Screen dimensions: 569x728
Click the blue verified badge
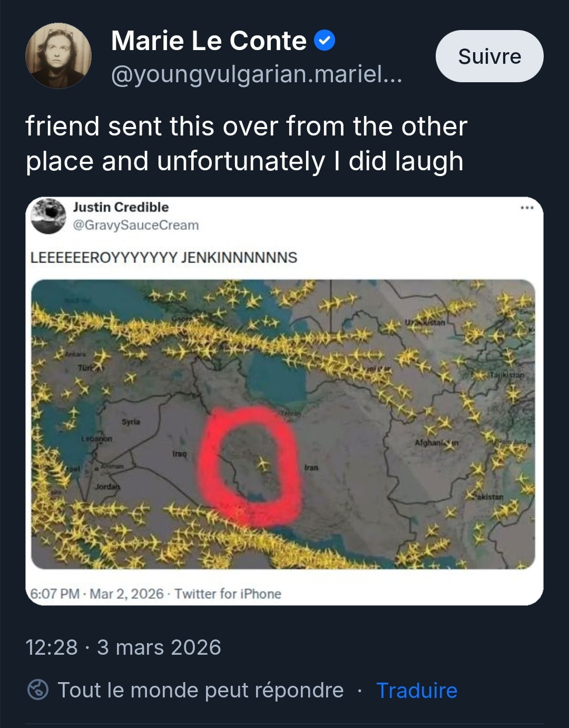tap(325, 41)
